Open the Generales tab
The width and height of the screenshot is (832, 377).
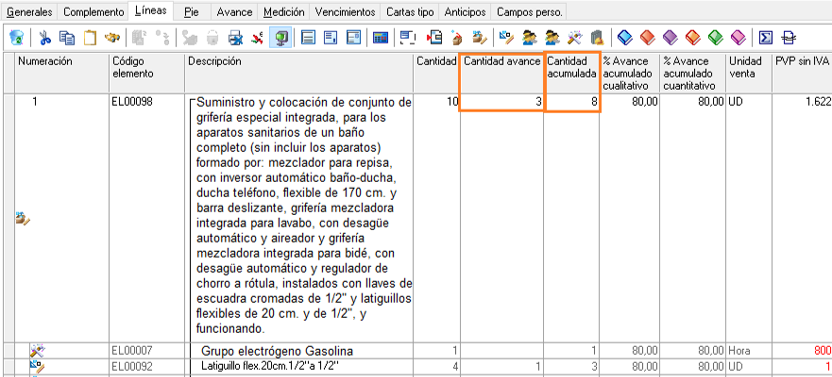coord(29,12)
